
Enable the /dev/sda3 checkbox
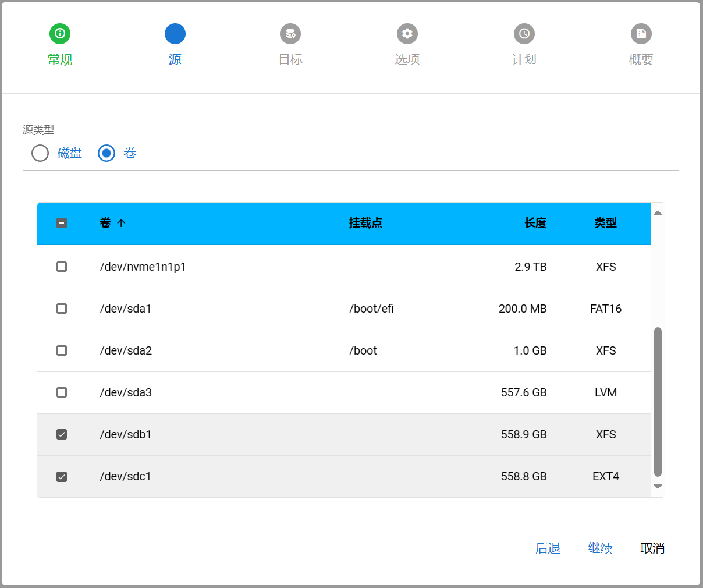(62, 392)
